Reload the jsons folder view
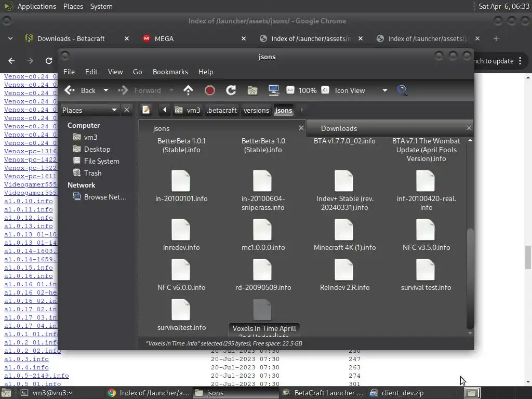532x399 pixels. pyautogui.click(x=231, y=90)
